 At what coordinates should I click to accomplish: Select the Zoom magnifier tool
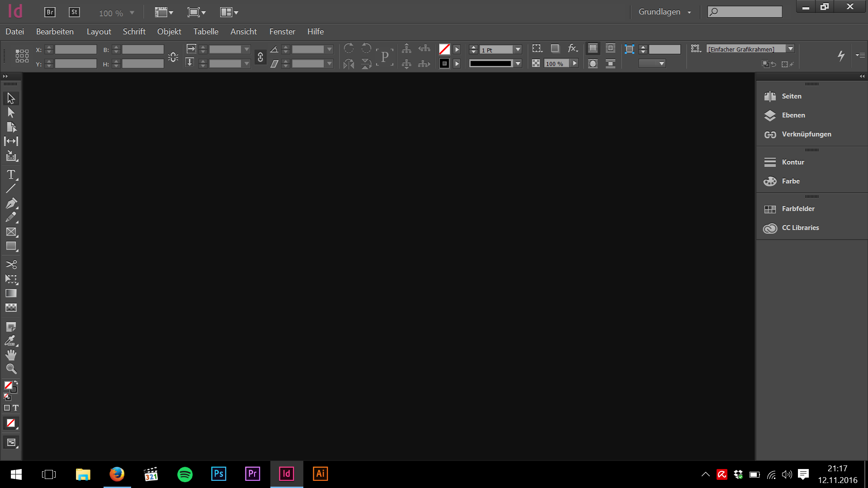[11, 369]
